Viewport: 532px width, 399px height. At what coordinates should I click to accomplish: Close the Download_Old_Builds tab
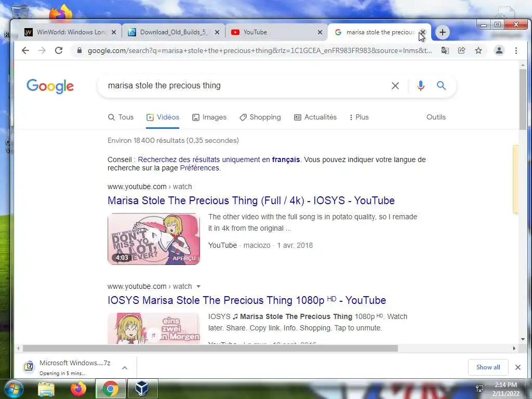tap(217, 32)
